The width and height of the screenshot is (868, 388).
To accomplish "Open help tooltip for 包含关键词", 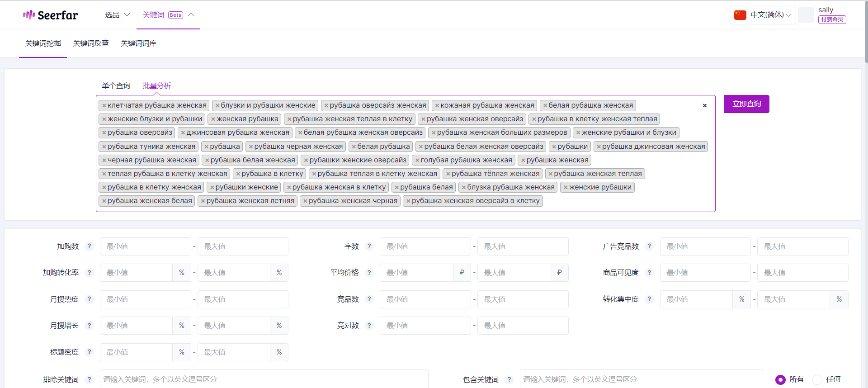I will 509,380.
